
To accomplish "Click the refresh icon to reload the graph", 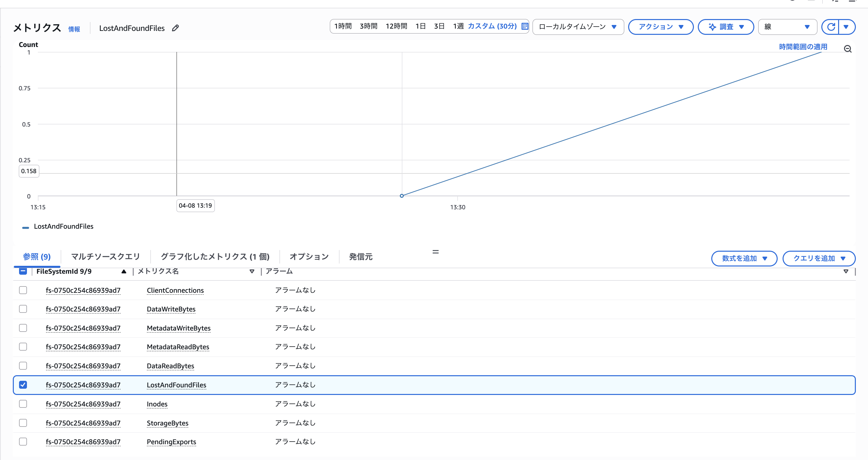I will [x=831, y=27].
